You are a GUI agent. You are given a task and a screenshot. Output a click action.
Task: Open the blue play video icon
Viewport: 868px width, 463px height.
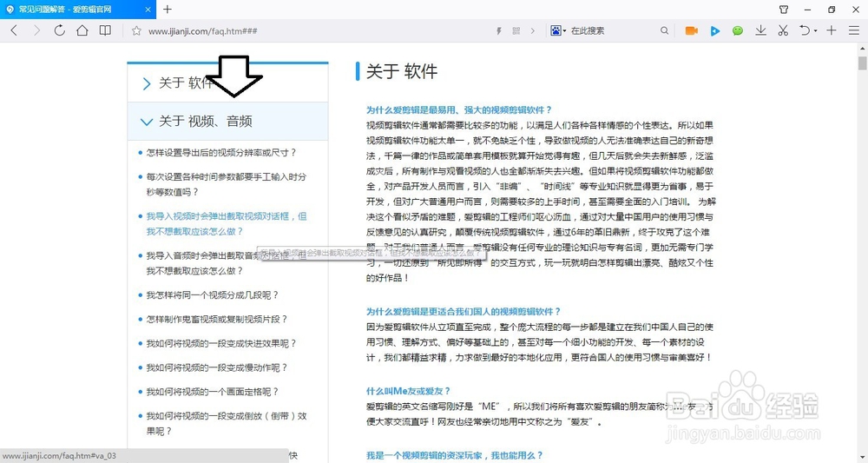[714, 31]
